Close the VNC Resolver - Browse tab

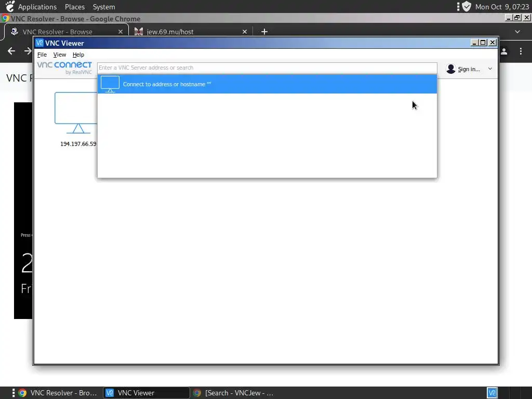point(121,32)
